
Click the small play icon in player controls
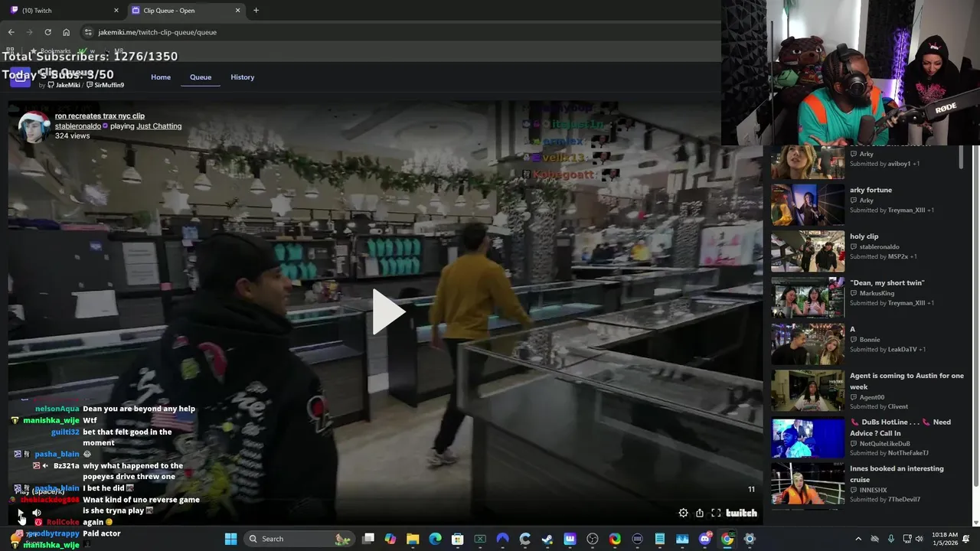21,513
